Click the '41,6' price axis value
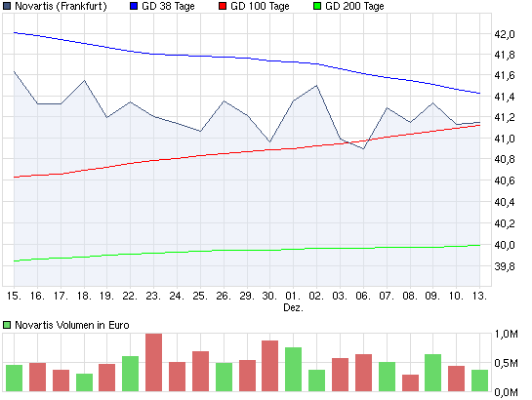Screen dimensions: 532x400 coord(505,75)
